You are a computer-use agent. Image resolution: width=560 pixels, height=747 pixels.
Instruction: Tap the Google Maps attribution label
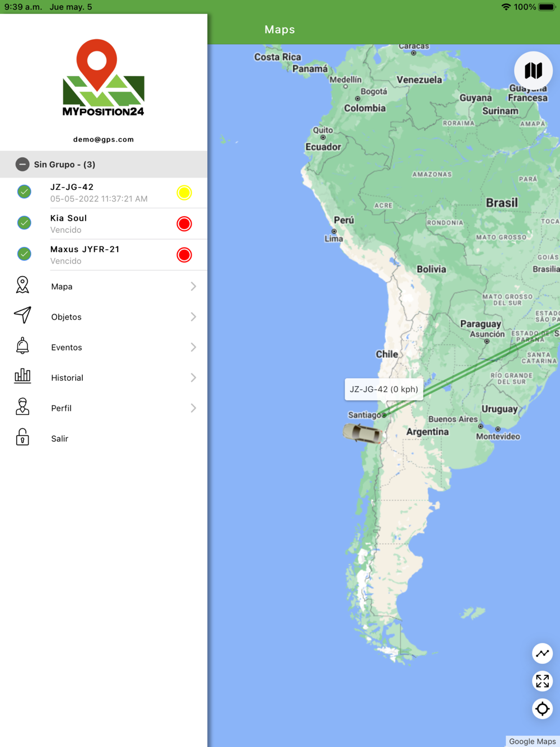click(x=532, y=741)
